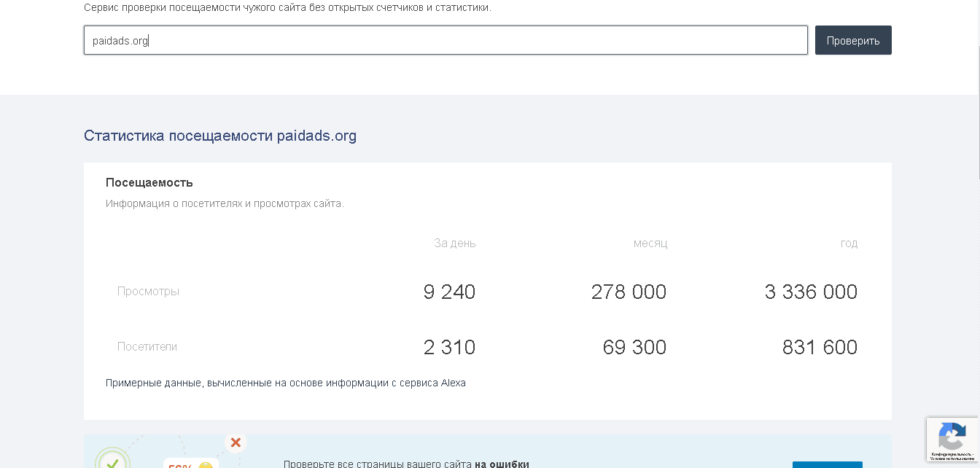The image size is (980, 468).
Task: Click the yearly visitors value 831 600
Action: (819, 347)
